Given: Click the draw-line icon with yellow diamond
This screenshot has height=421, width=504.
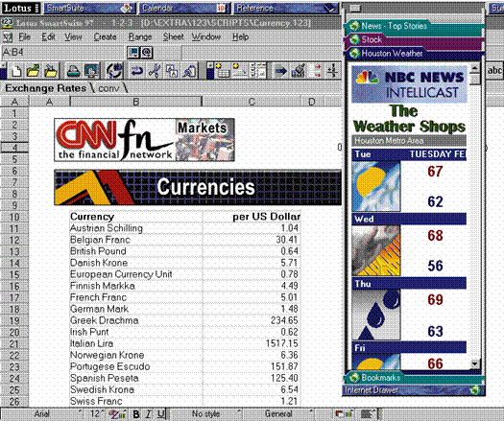Looking at the screenshot, I should tap(239, 71).
